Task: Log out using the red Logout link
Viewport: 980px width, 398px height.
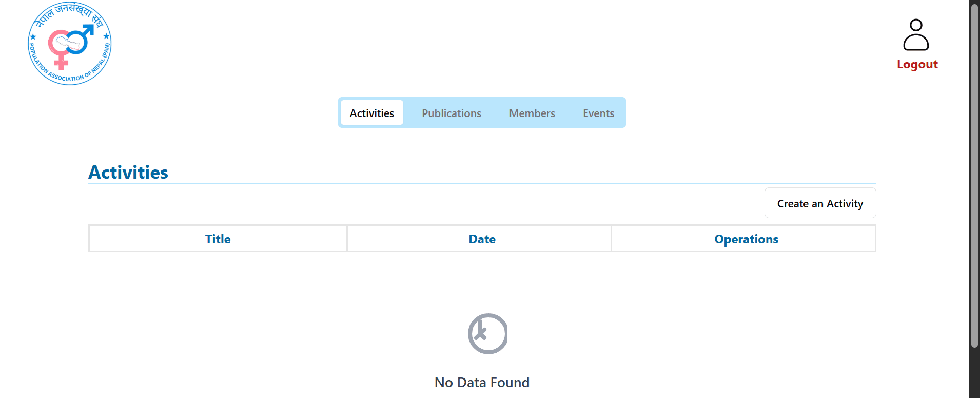Action: (x=917, y=64)
